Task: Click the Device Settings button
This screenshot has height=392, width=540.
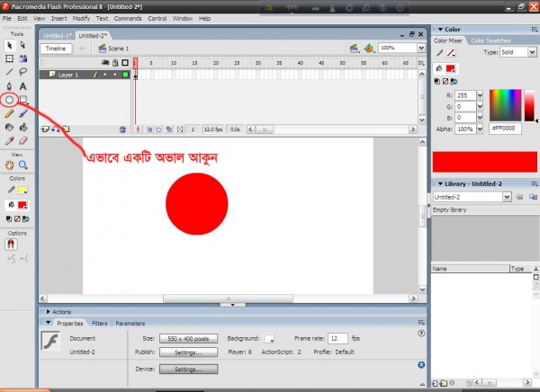Action: click(188, 369)
